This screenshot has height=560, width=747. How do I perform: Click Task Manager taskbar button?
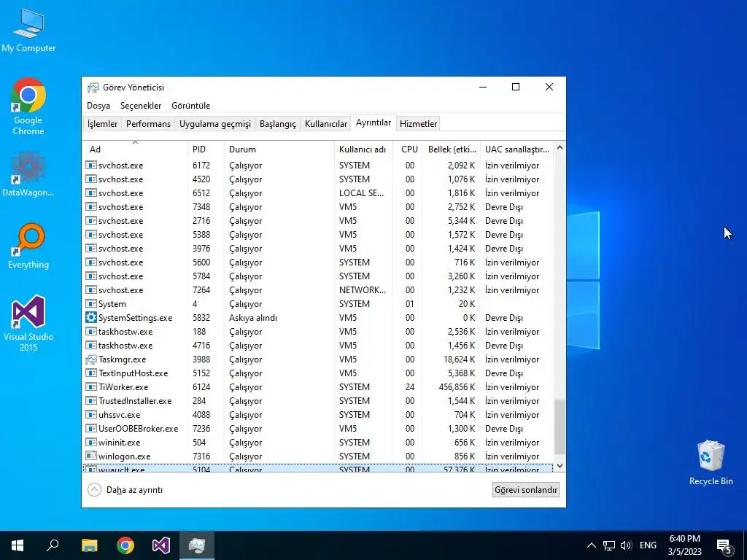(x=197, y=545)
